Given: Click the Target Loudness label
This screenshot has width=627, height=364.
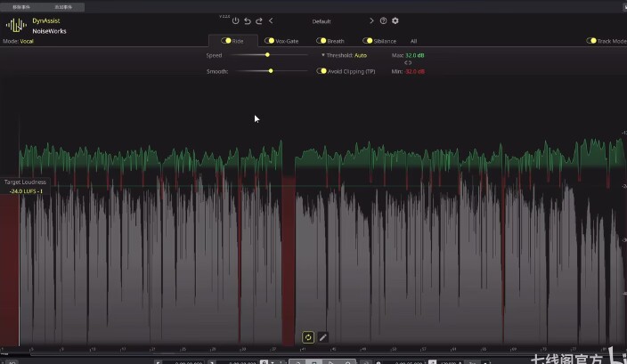Looking at the screenshot, I should point(25,182).
